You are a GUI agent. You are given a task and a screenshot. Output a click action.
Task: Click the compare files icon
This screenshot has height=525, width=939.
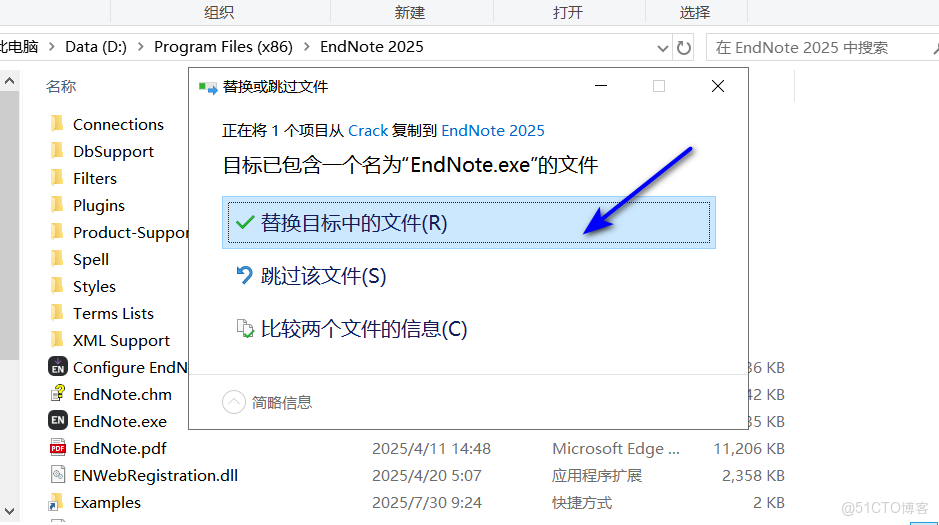[x=245, y=328]
